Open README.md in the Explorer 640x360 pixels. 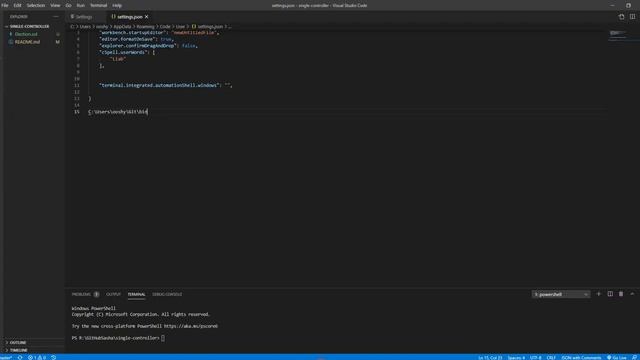point(27,42)
